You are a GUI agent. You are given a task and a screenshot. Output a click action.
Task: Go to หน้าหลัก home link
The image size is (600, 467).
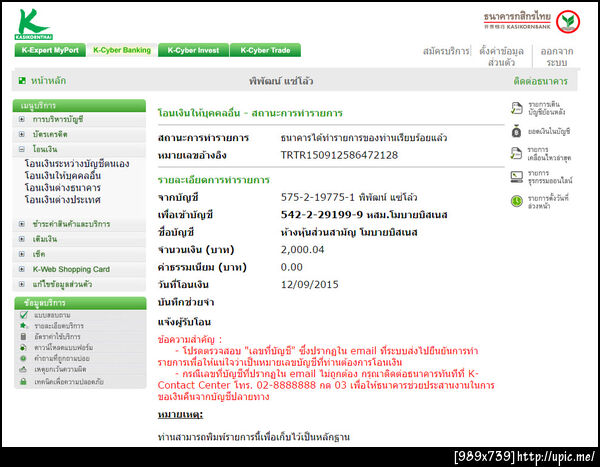(48, 80)
